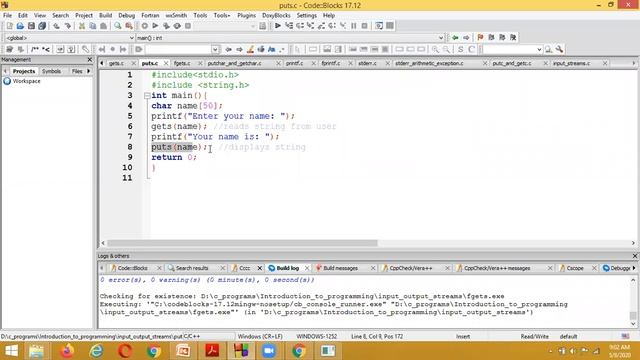Image resolution: width=640 pixels, height=360 pixels.
Task: Click the Undo toolbar icon
Action: coord(56,26)
